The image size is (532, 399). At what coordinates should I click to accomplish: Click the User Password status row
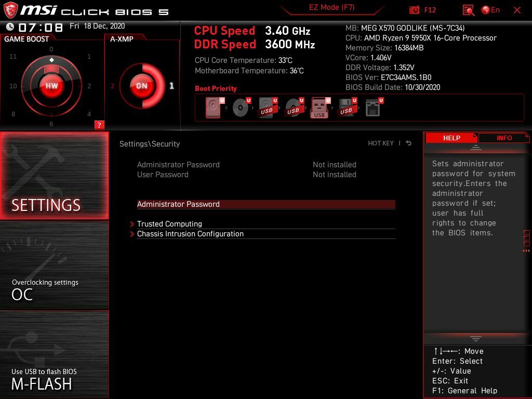247,175
